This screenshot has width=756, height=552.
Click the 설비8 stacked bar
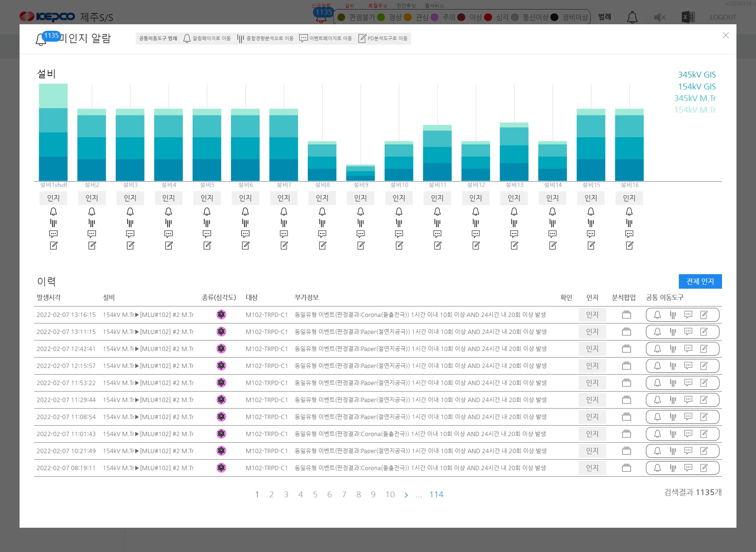click(x=322, y=161)
